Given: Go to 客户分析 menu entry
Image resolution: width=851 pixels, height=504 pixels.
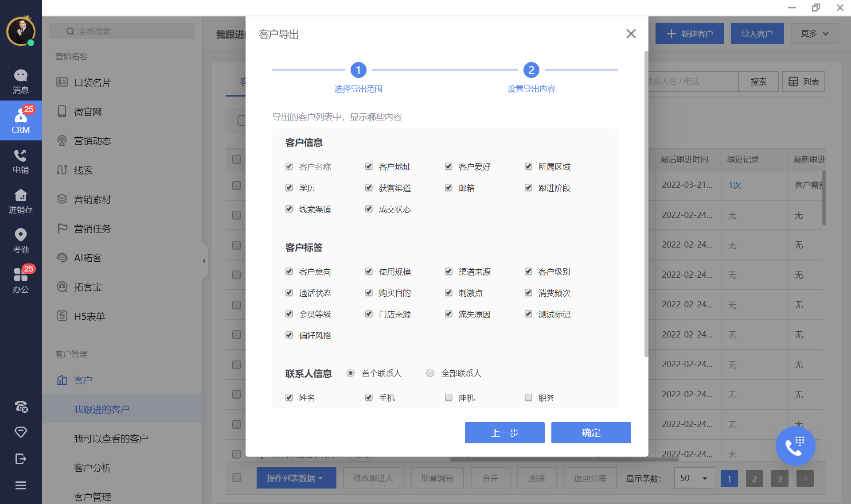Looking at the screenshot, I should (x=92, y=468).
